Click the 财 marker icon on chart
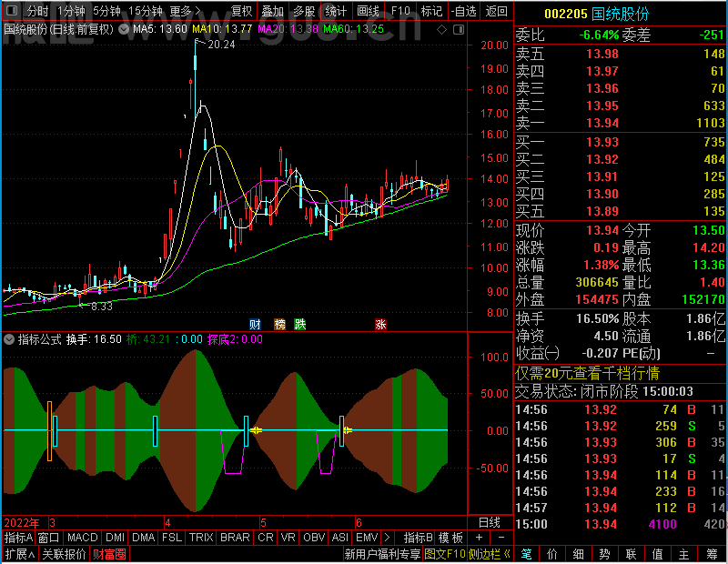The height and width of the screenshot is (564, 728). tap(255, 324)
